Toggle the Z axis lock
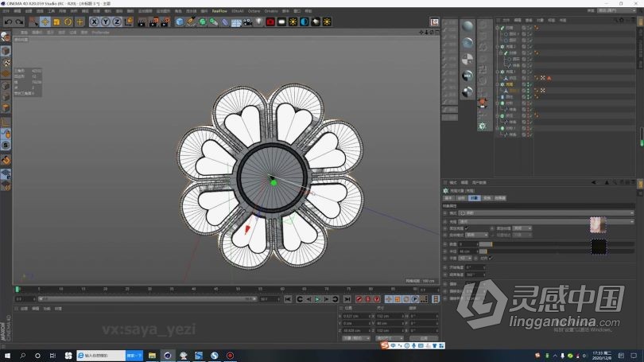The width and height of the screenshot is (644, 362). [x=117, y=21]
